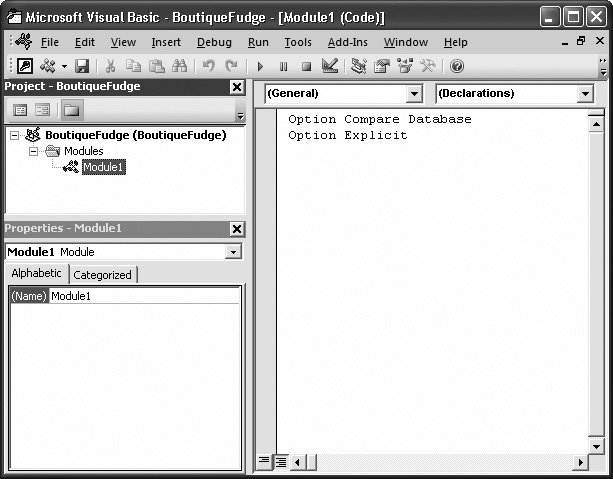Image resolution: width=613 pixels, height=479 pixels.
Task: Click the Paste clipboard icon
Action: (156, 66)
